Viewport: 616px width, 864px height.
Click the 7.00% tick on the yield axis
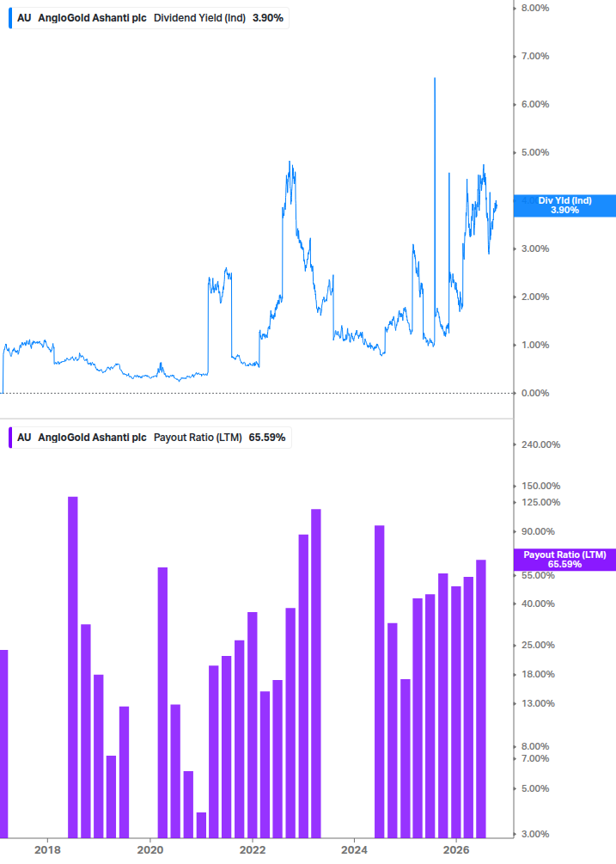535,56
